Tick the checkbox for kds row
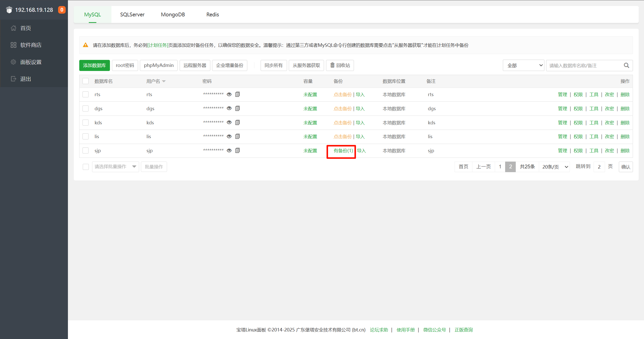Viewport: 644px width, 339px height. tap(86, 123)
